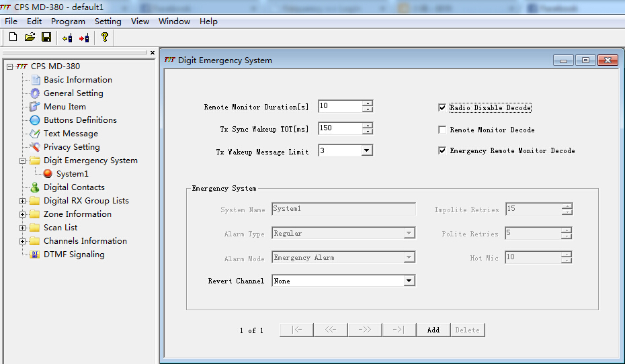Open the Program menu
Viewport: 625px width, 364px height.
coord(68,21)
